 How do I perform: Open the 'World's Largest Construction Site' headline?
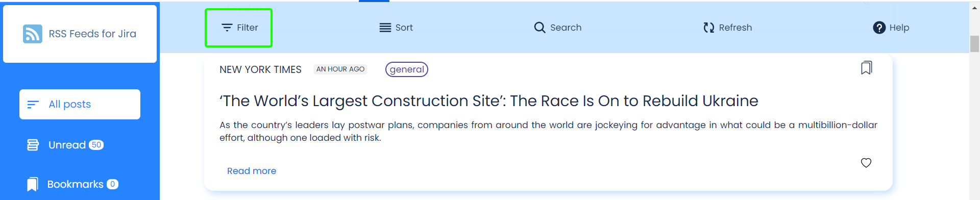click(x=489, y=101)
